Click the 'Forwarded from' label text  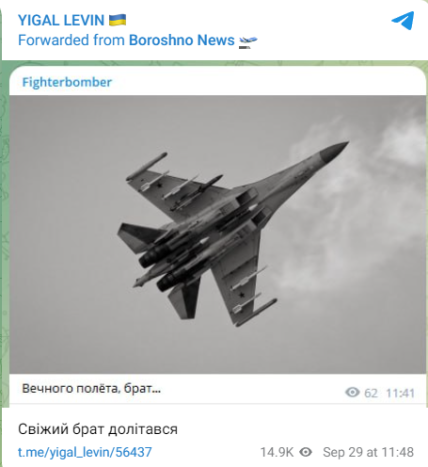tap(71, 40)
